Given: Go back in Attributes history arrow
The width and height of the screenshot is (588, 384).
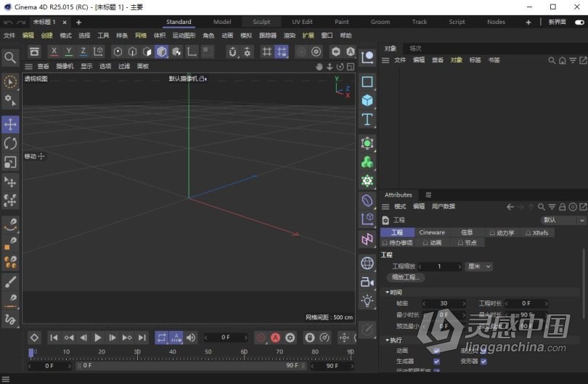Looking at the screenshot, I should coord(510,207).
